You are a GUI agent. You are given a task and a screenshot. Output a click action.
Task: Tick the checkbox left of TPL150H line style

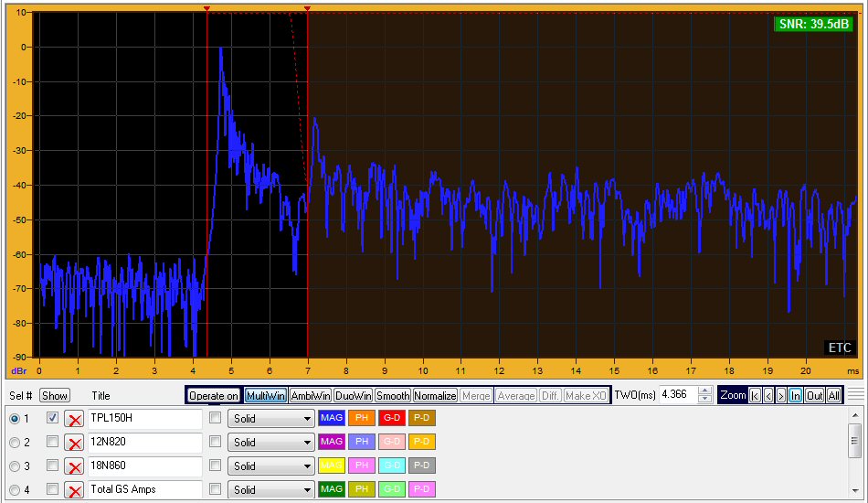point(216,418)
